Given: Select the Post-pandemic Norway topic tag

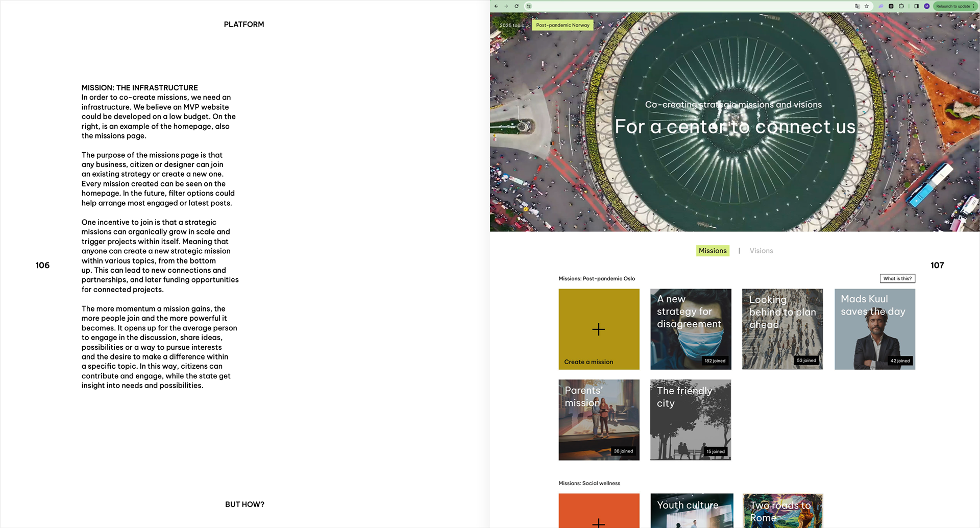Looking at the screenshot, I should [562, 25].
